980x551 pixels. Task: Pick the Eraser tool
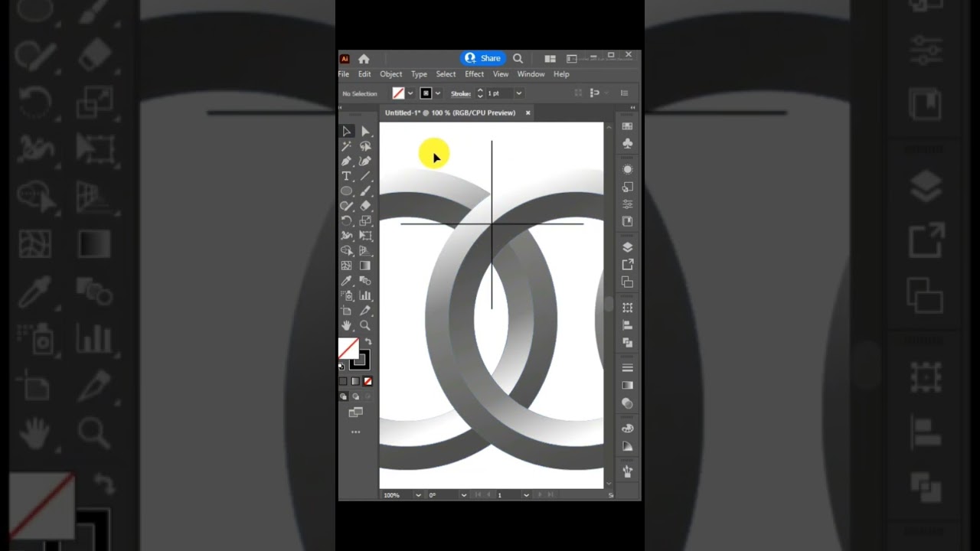pyautogui.click(x=365, y=206)
